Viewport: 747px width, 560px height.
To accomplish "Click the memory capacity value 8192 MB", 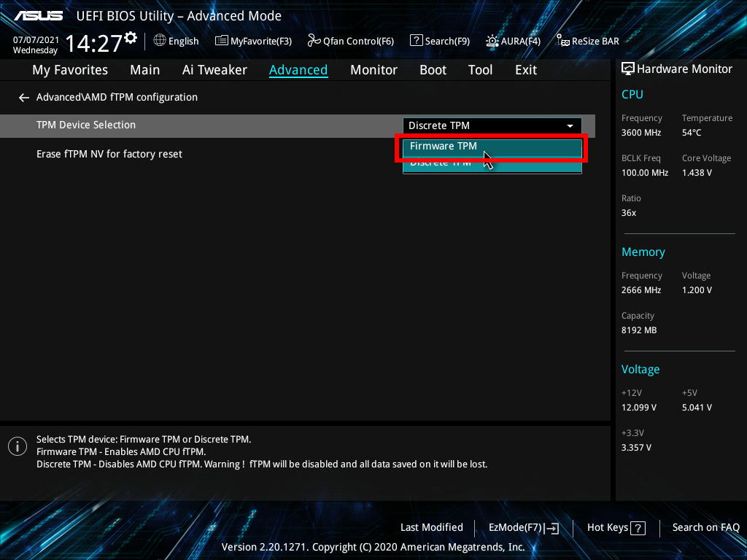I will [x=639, y=330].
